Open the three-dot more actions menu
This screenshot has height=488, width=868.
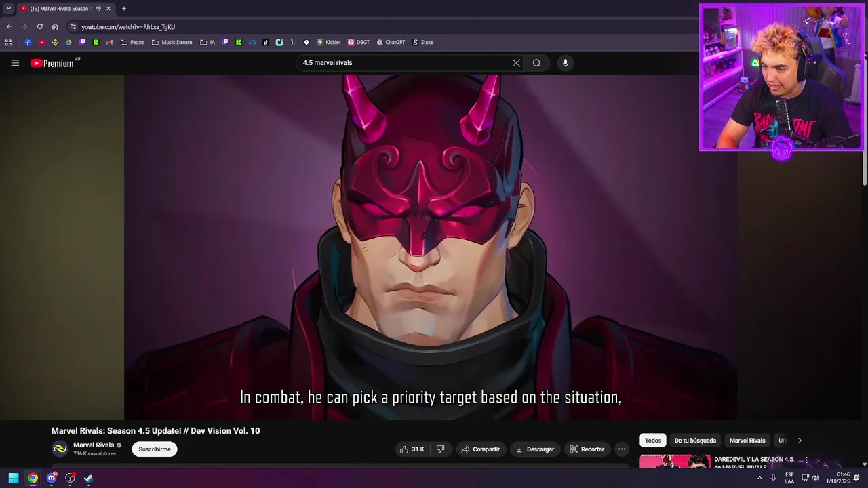tap(621, 449)
